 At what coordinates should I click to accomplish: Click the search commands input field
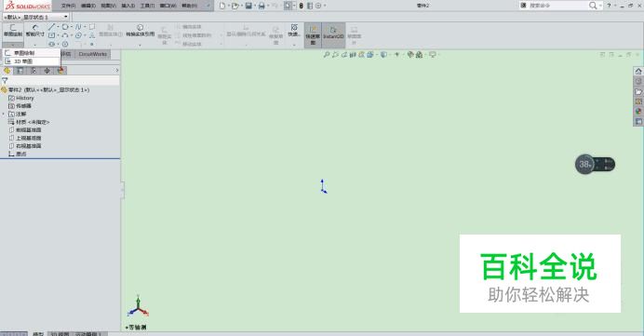(x=555, y=6)
